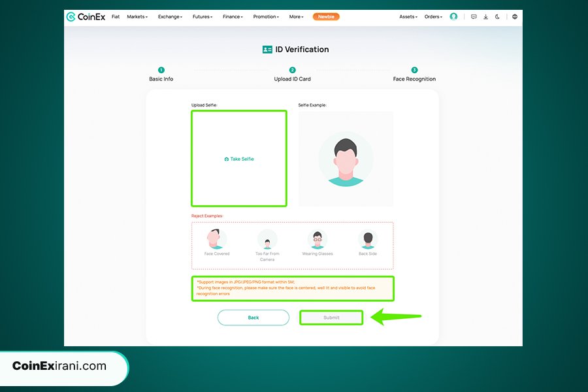588x392 pixels.
Task: Click the orange Newbie badge
Action: (326, 17)
